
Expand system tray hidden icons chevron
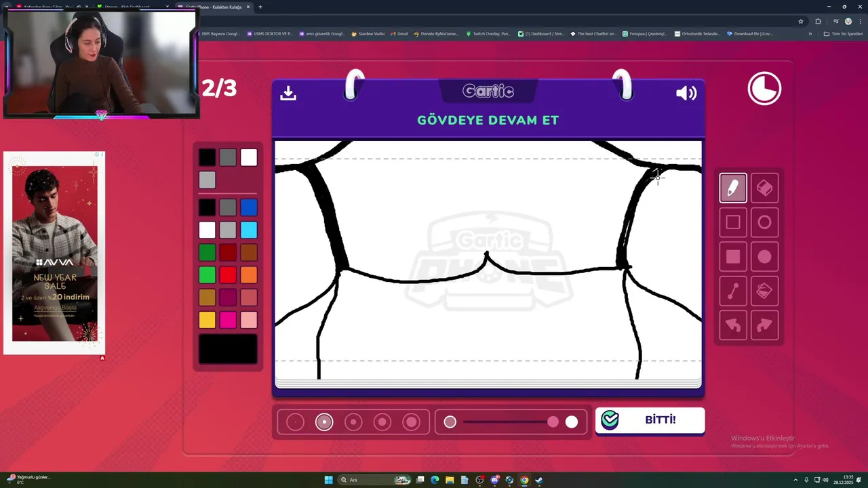(x=796, y=480)
